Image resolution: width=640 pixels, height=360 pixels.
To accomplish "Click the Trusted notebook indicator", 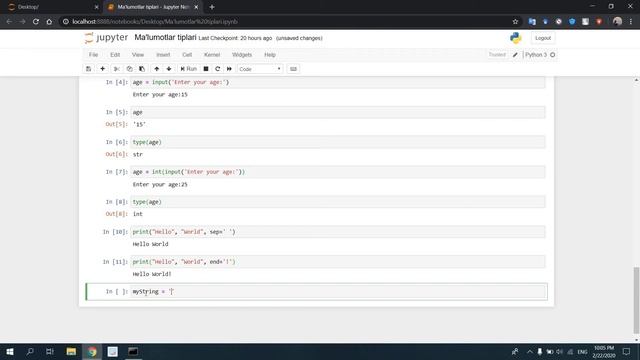I will point(497,55).
